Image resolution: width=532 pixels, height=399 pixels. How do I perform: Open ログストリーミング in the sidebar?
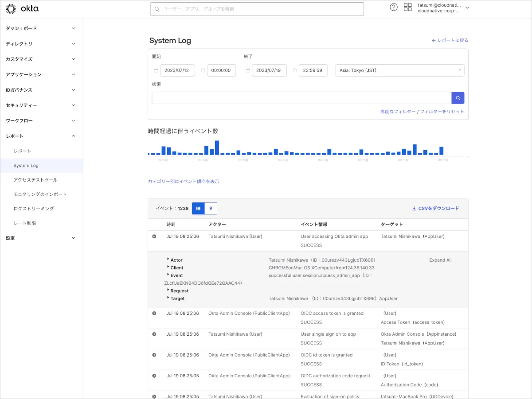(34, 209)
